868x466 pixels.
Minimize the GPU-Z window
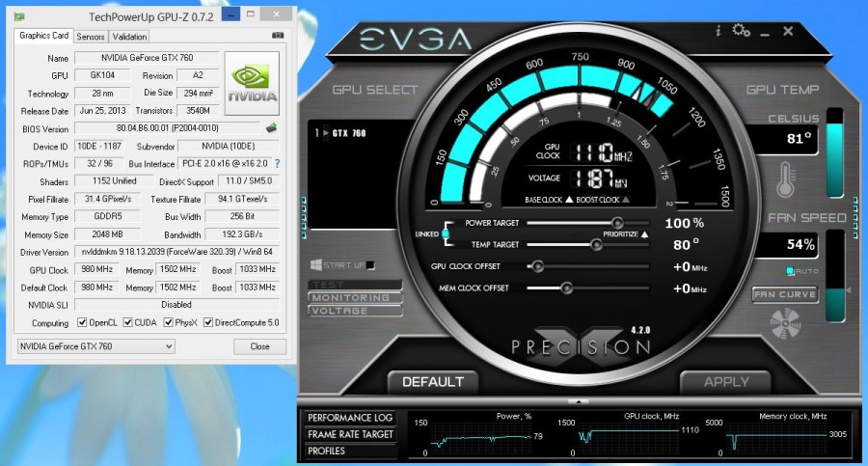[231, 14]
